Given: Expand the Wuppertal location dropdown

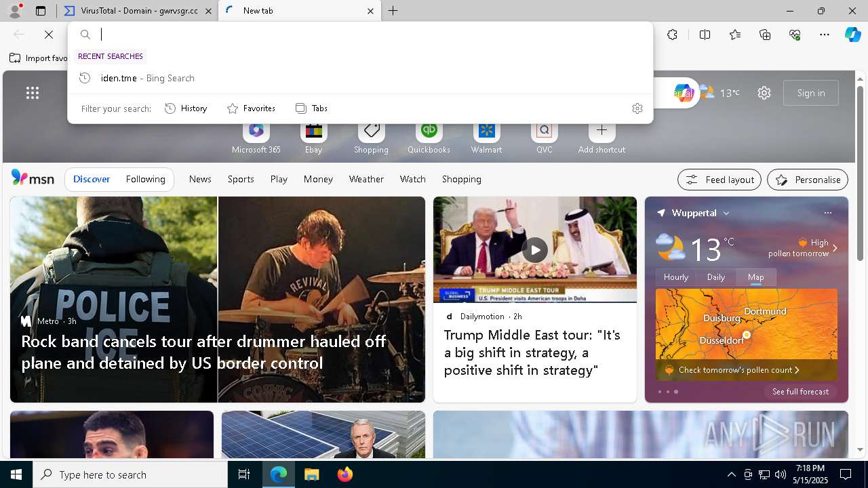Looking at the screenshot, I should pyautogui.click(x=726, y=213).
